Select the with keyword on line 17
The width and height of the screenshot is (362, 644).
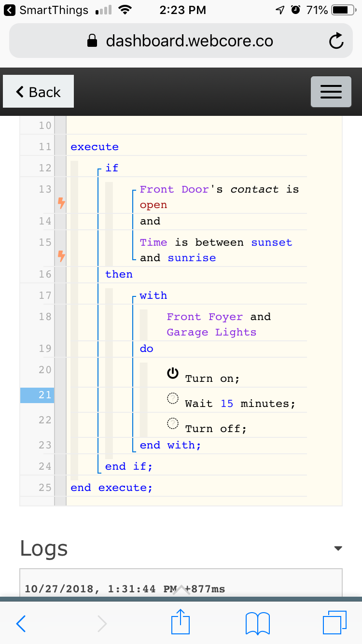click(153, 295)
